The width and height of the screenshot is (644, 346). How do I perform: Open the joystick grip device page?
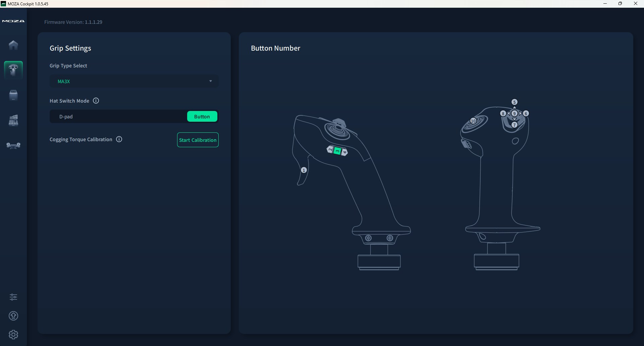[13, 70]
